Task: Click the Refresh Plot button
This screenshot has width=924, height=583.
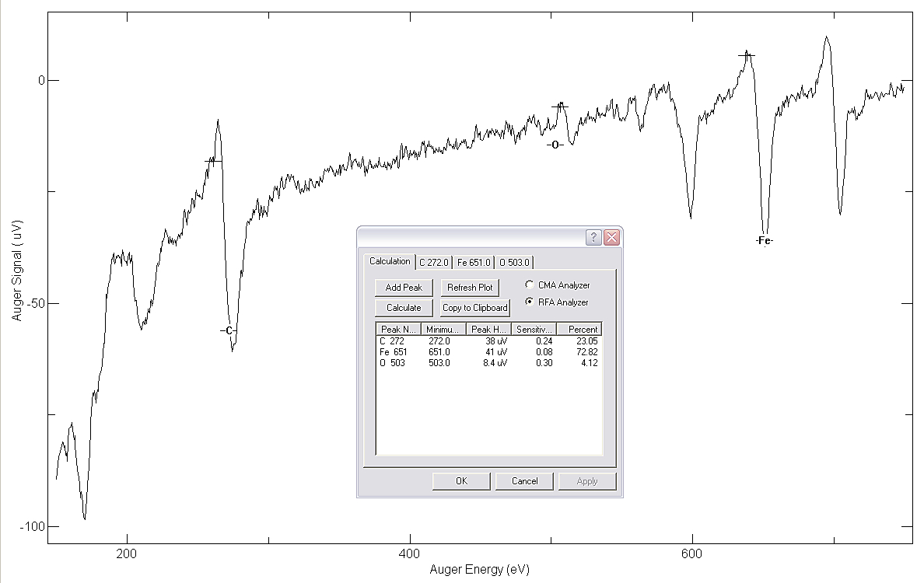Action: [x=470, y=288]
